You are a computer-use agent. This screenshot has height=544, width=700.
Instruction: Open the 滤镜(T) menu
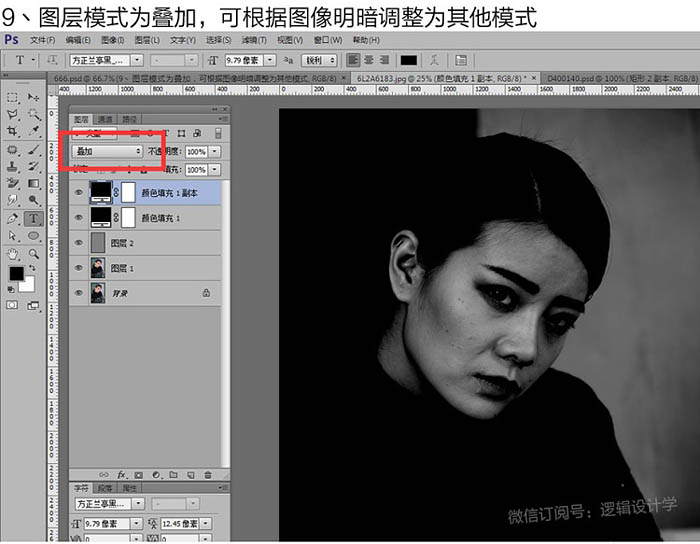point(254,40)
